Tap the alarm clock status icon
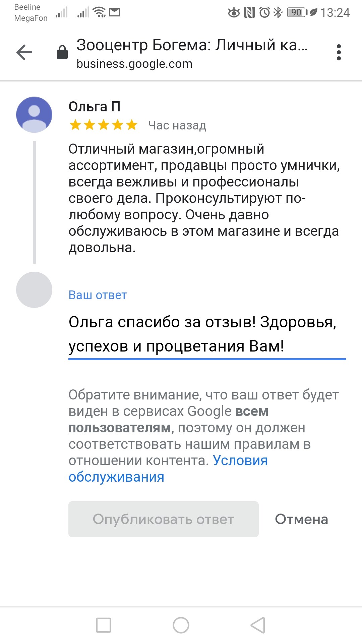Viewport: 362px width, 644px height. (265, 12)
